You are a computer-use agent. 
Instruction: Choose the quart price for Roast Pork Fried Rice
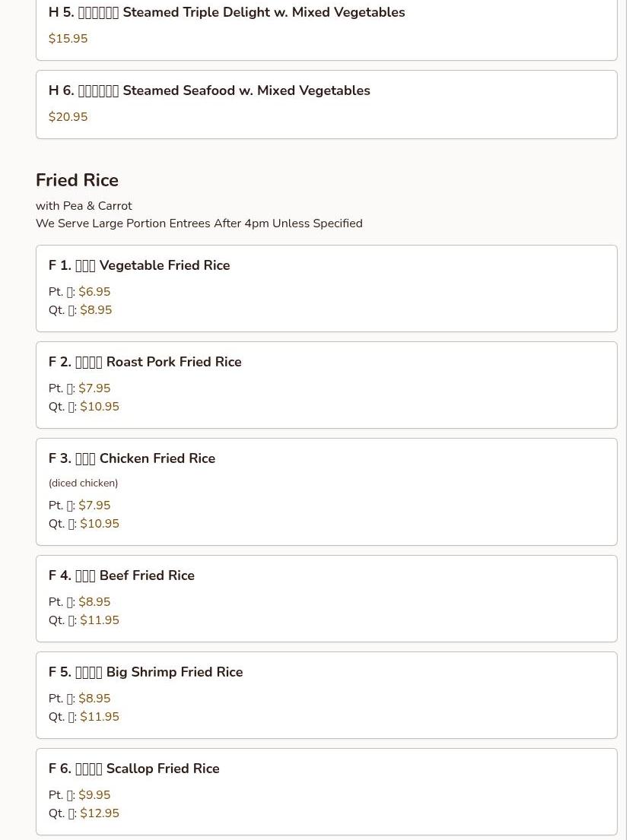point(100,407)
